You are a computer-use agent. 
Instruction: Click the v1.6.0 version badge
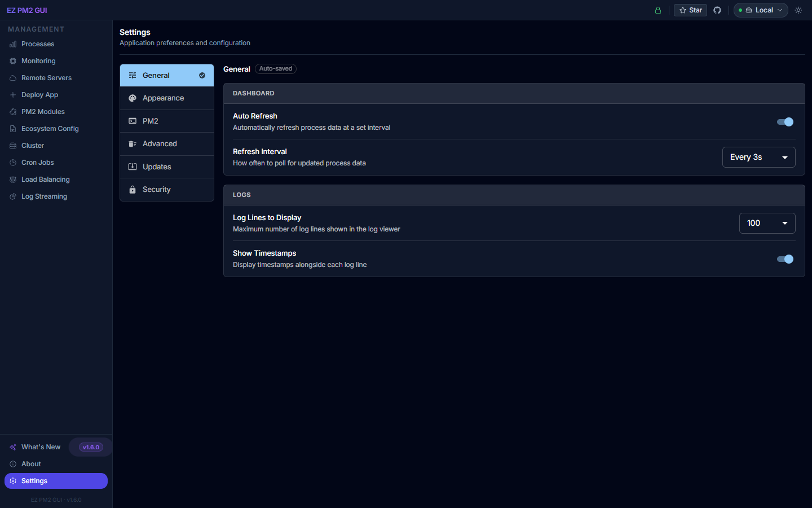pyautogui.click(x=91, y=447)
